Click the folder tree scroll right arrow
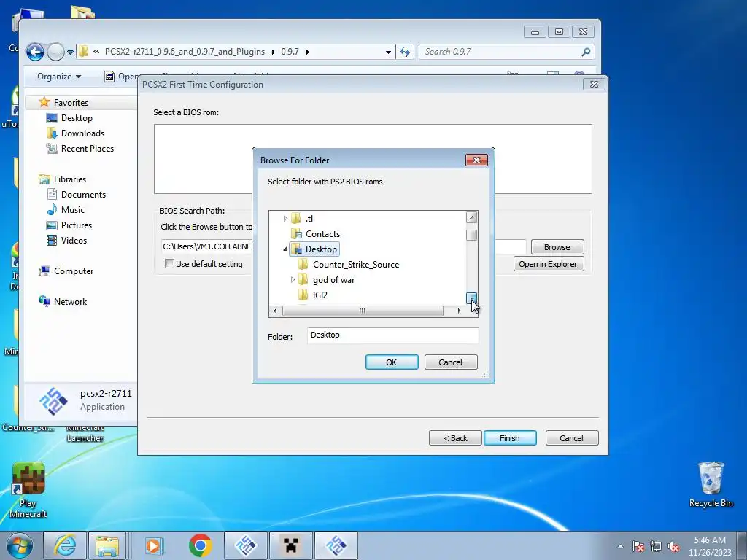Image resolution: width=747 pixels, height=560 pixels. pos(460,311)
